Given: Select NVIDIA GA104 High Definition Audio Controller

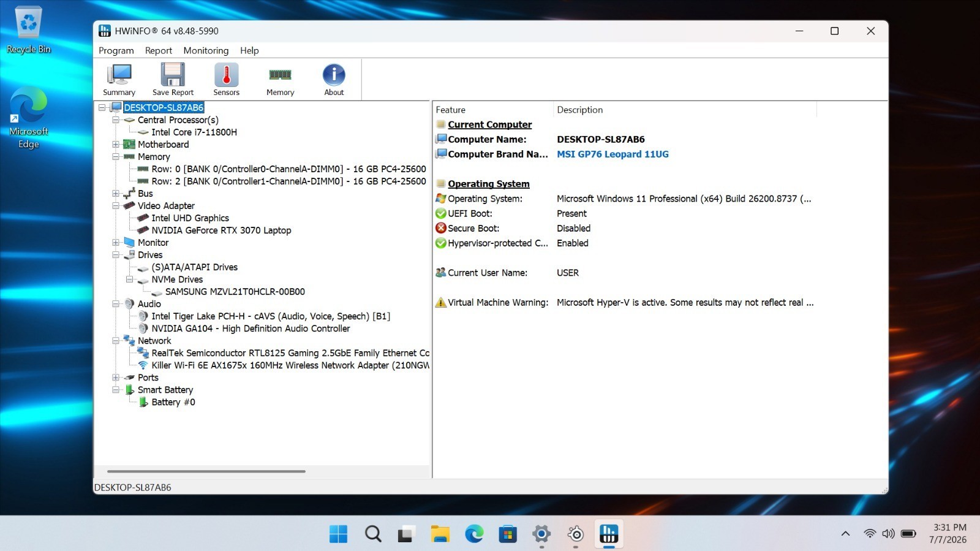Looking at the screenshot, I should pos(251,329).
